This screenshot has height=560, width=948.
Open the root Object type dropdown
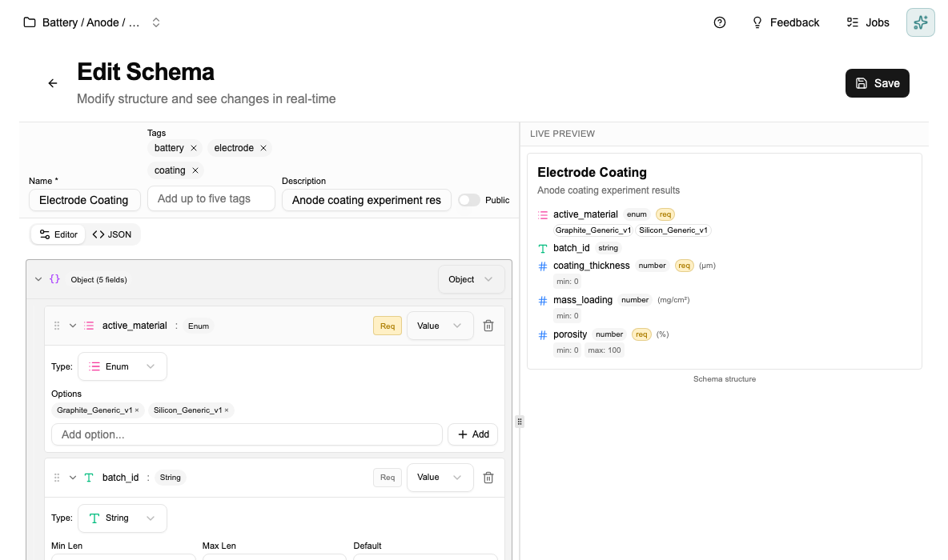[471, 279]
